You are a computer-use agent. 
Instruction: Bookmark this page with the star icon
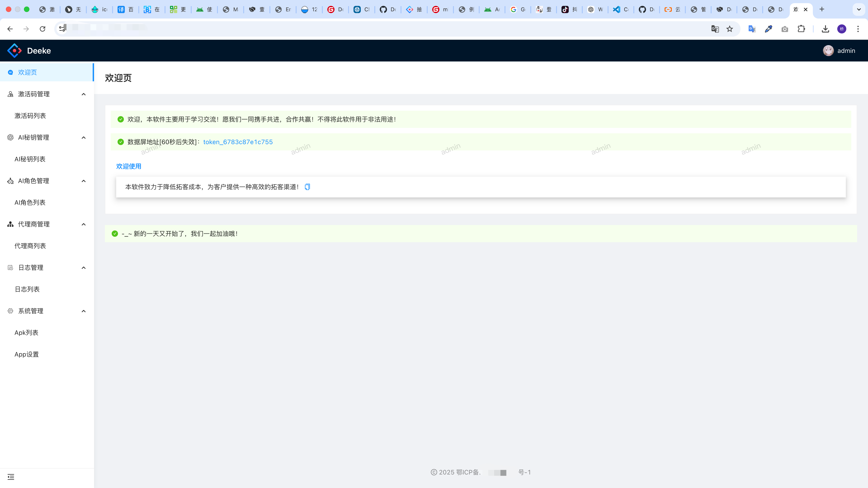[x=729, y=29]
